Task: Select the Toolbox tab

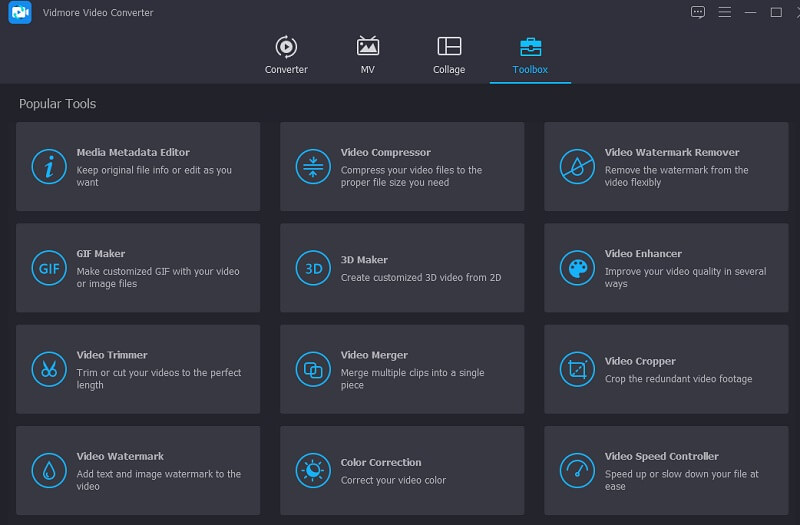Action: pyautogui.click(x=530, y=55)
